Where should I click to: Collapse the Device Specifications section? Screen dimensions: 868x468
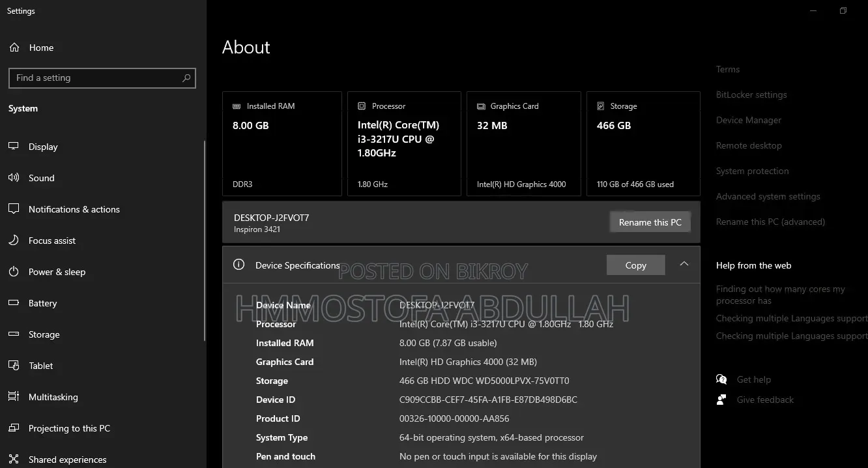pos(684,264)
